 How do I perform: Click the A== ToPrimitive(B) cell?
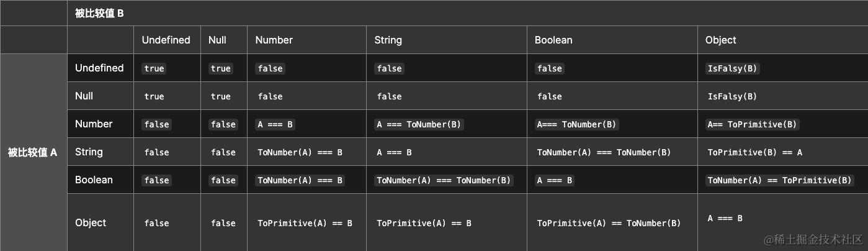click(x=752, y=124)
